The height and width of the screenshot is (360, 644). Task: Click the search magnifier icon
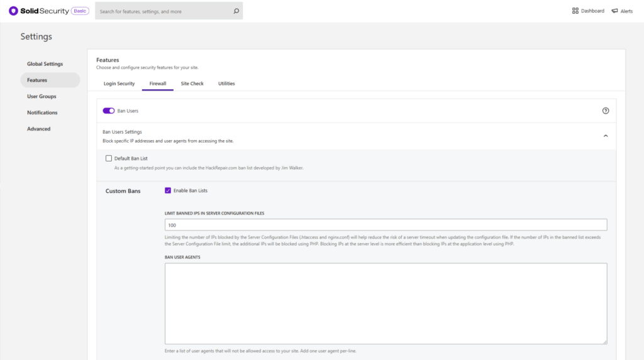coord(236,11)
